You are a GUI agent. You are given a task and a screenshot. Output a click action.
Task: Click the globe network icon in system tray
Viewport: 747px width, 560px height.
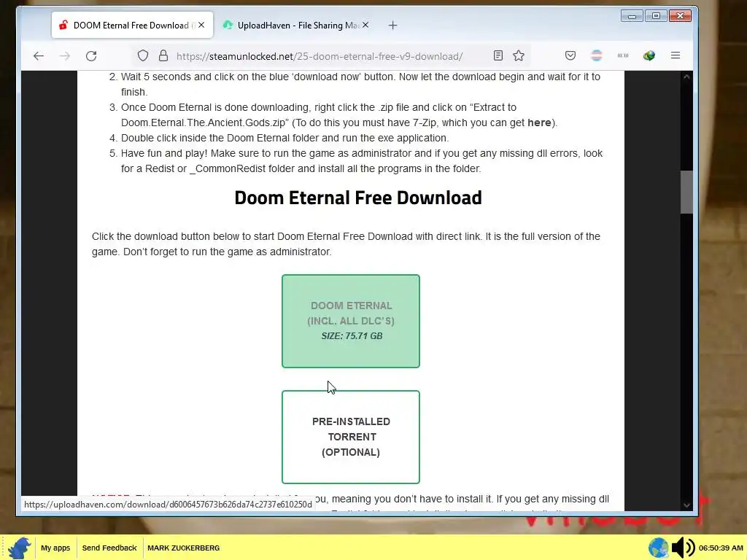(x=659, y=548)
